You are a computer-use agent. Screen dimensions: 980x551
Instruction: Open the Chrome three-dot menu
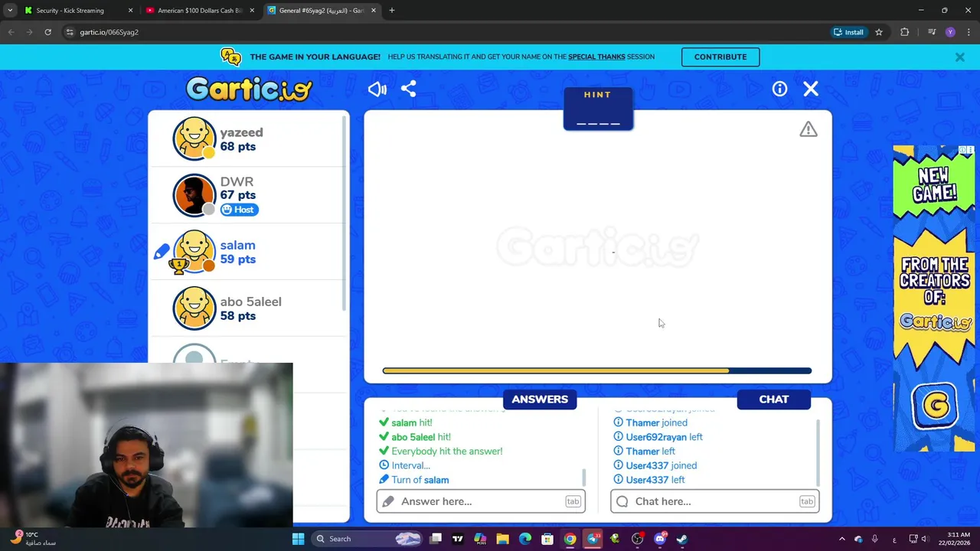pyautogui.click(x=969, y=32)
